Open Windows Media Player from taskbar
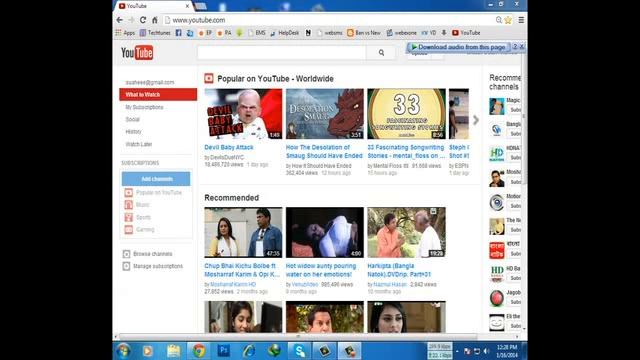Image resolution: width=640 pixels, height=360 pixels. point(148,351)
